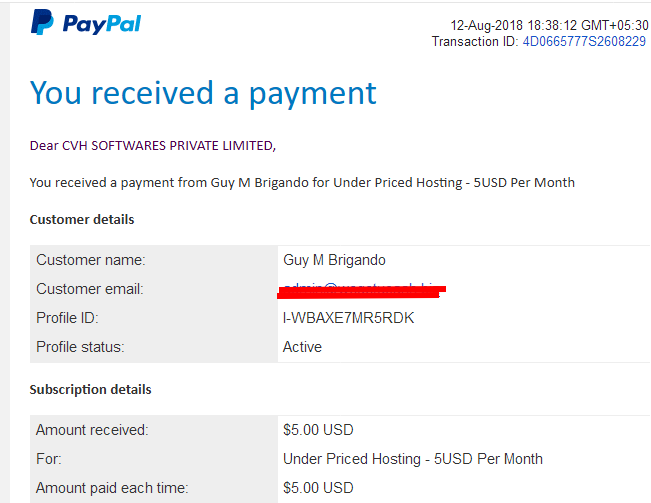Viewport: 651px width, 503px height.
Task: Click the Amount paid each time value
Action: 318,488
